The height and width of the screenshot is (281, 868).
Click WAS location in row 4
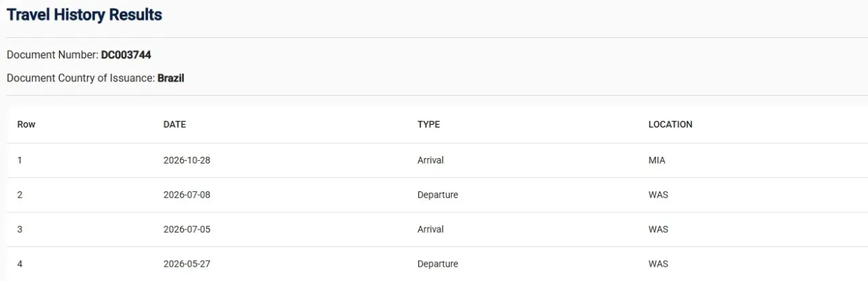tap(658, 264)
